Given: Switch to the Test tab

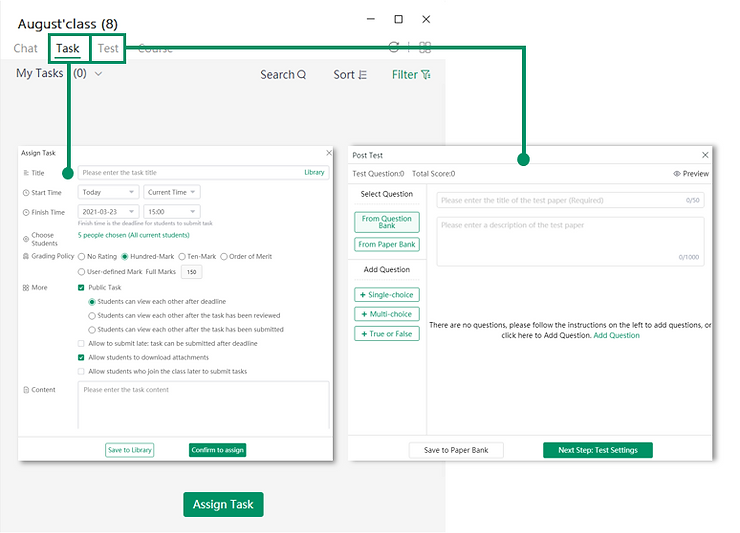Looking at the screenshot, I should [x=108, y=48].
